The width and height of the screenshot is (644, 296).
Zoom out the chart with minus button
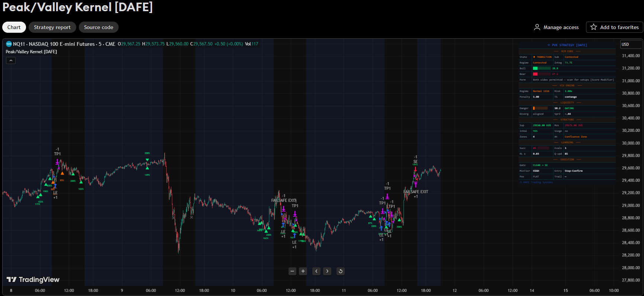point(292,271)
